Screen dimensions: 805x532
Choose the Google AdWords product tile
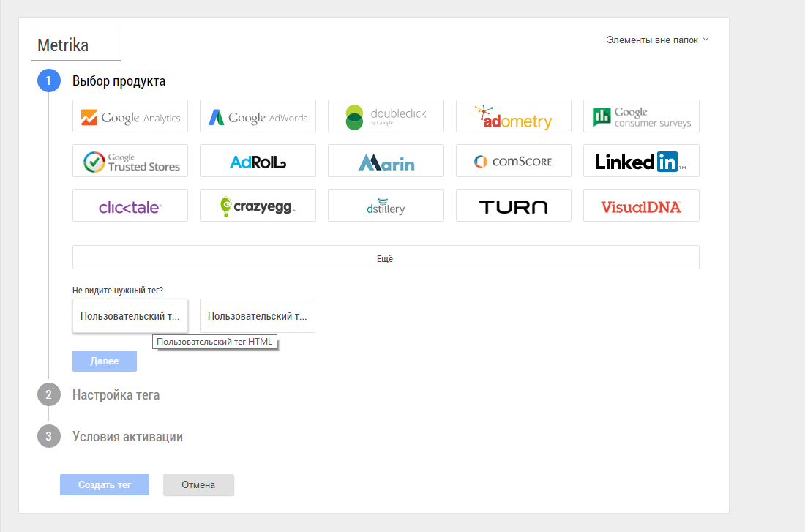coord(258,116)
